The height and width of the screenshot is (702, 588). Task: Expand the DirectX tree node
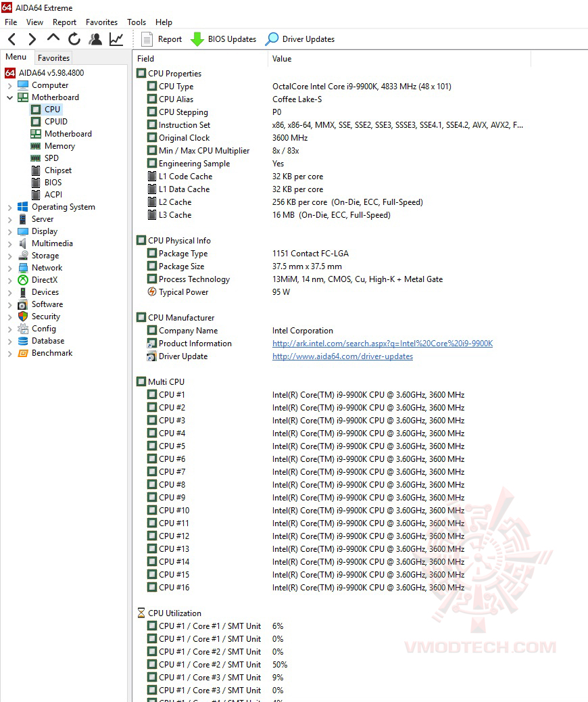[10, 280]
